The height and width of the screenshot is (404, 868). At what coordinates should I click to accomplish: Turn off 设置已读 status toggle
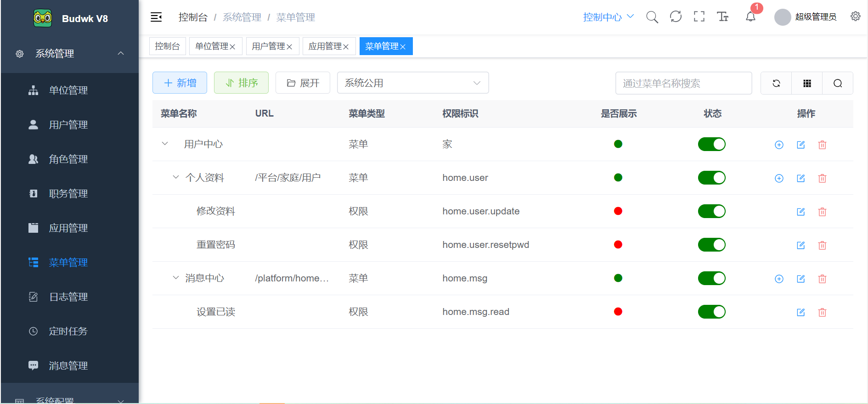click(x=711, y=312)
